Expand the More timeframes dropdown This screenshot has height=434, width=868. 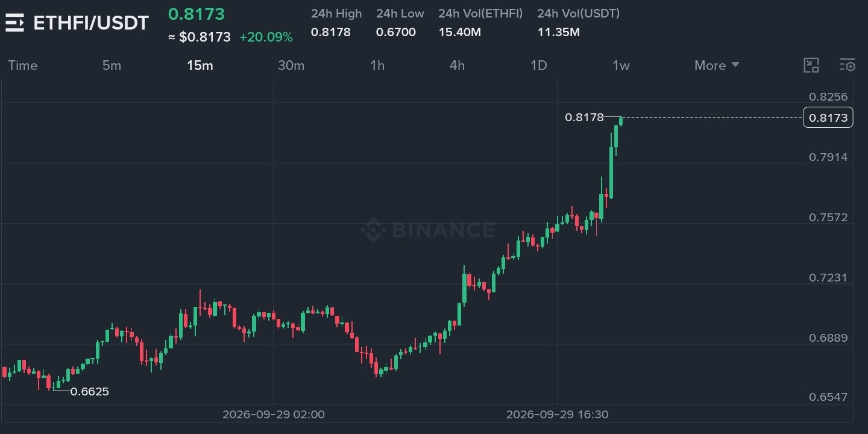tap(717, 65)
